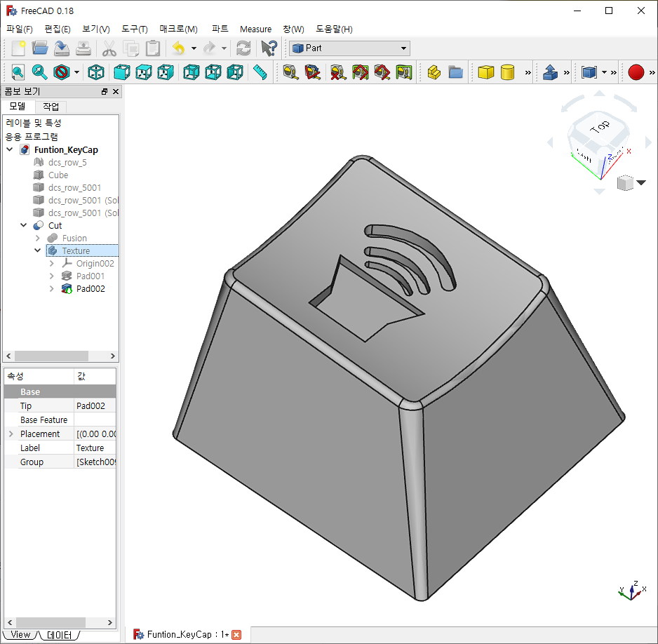Click the Measure angular icon

click(313, 72)
